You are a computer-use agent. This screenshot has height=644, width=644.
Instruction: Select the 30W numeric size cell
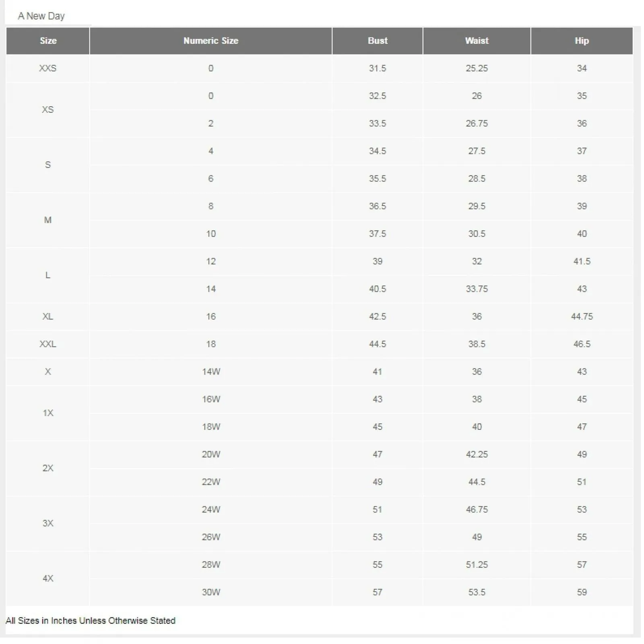211,592
